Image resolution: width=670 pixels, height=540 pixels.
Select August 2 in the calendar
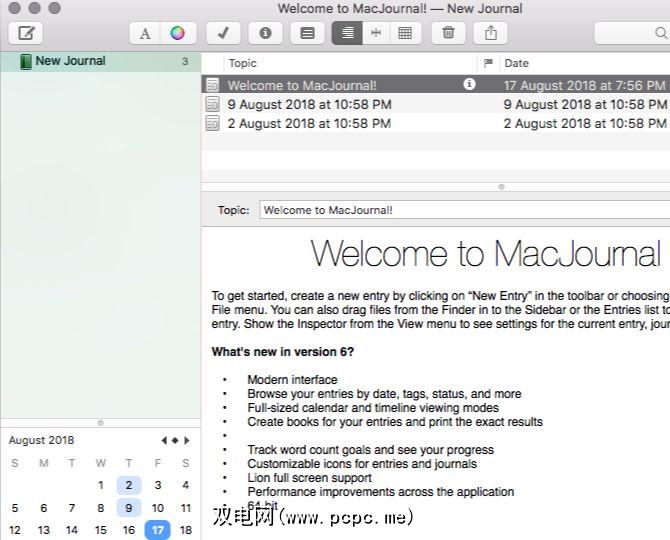click(129, 485)
